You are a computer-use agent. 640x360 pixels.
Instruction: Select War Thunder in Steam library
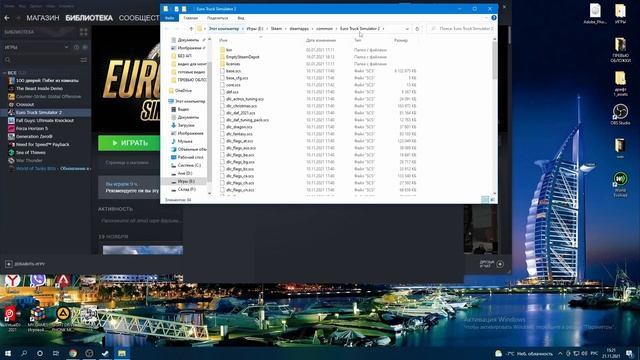pyautogui.click(x=29, y=160)
